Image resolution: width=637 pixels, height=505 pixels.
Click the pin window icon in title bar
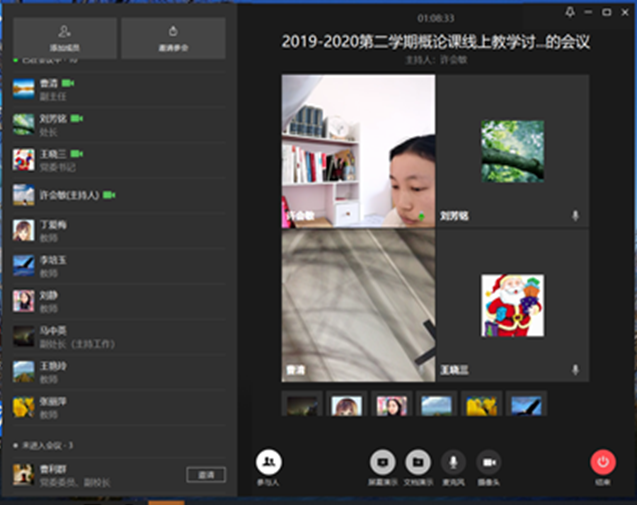click(570, 12)
